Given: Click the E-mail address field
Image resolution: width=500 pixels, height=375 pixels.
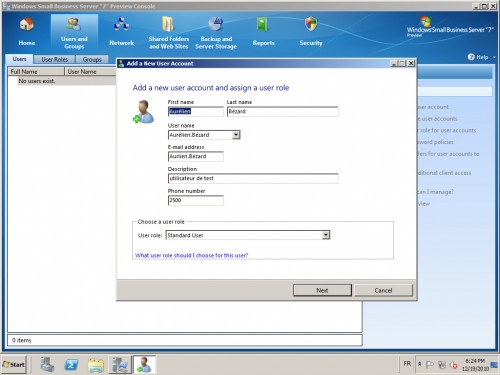Looking at the screenshot, I should 196,156.
